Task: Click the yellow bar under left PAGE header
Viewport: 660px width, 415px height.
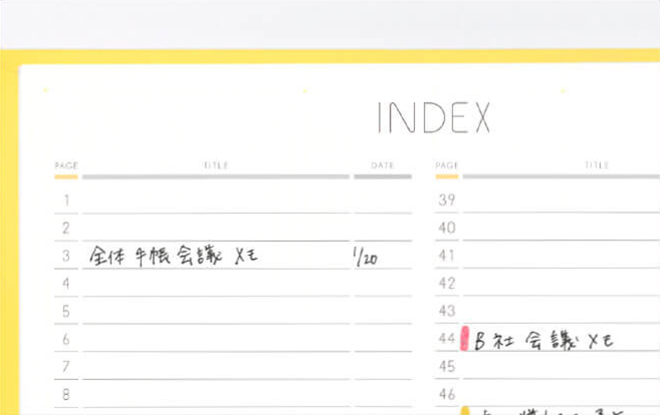Action: pyautogui.click(x=66, y=177)
